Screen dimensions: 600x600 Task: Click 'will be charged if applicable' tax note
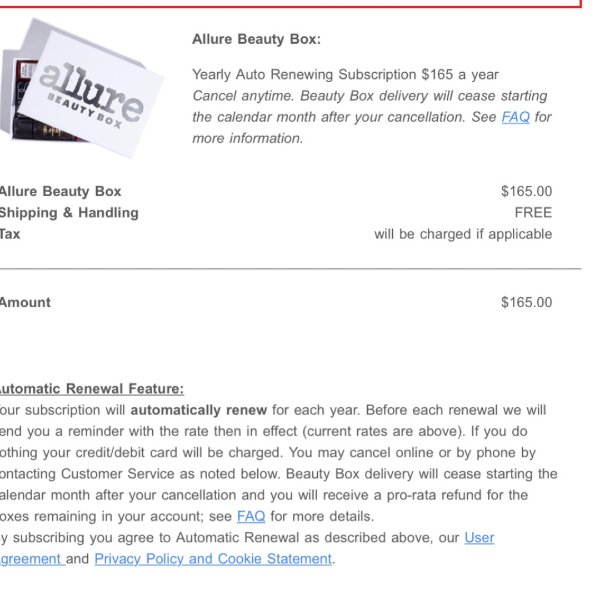coord(463,234)
